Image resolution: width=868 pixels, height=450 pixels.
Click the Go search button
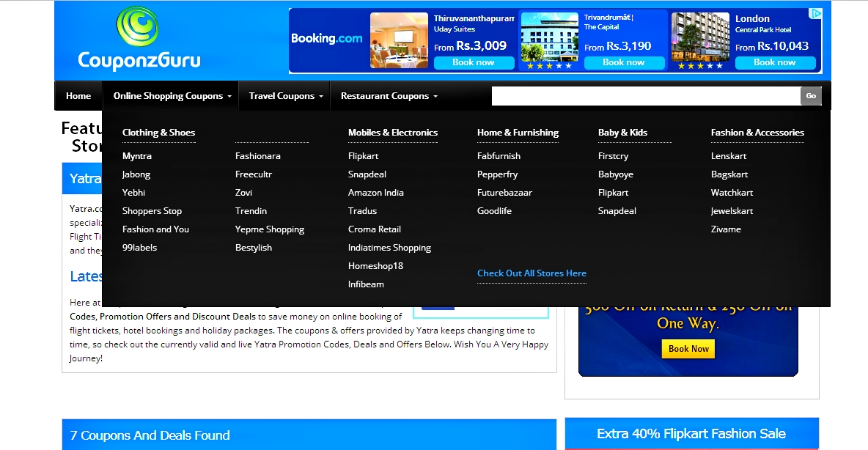[811, 96]
